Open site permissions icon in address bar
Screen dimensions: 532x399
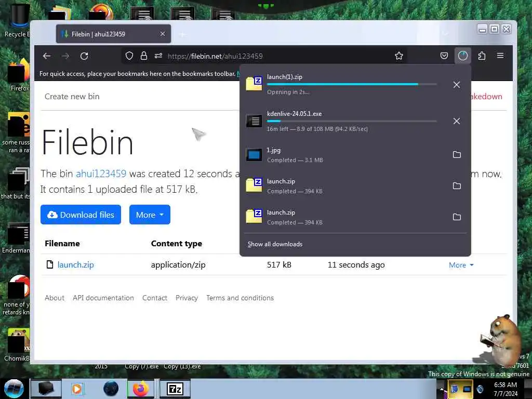point(158,56)
